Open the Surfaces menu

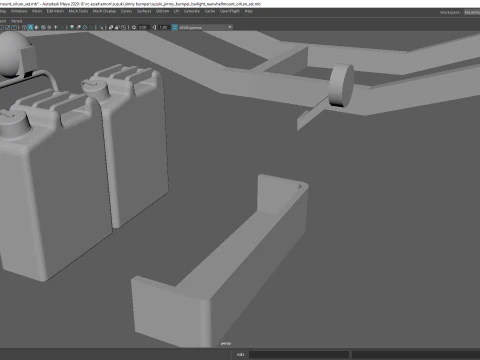144,11
